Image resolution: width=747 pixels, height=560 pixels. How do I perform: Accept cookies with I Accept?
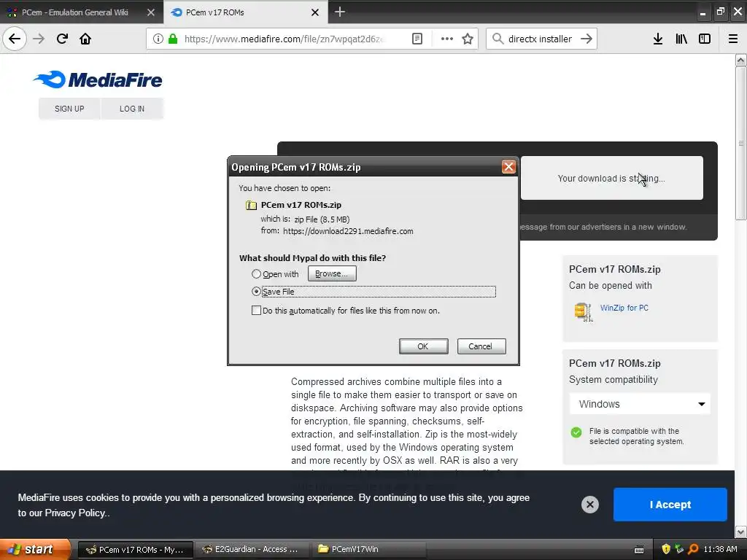(x=670, y=505)
